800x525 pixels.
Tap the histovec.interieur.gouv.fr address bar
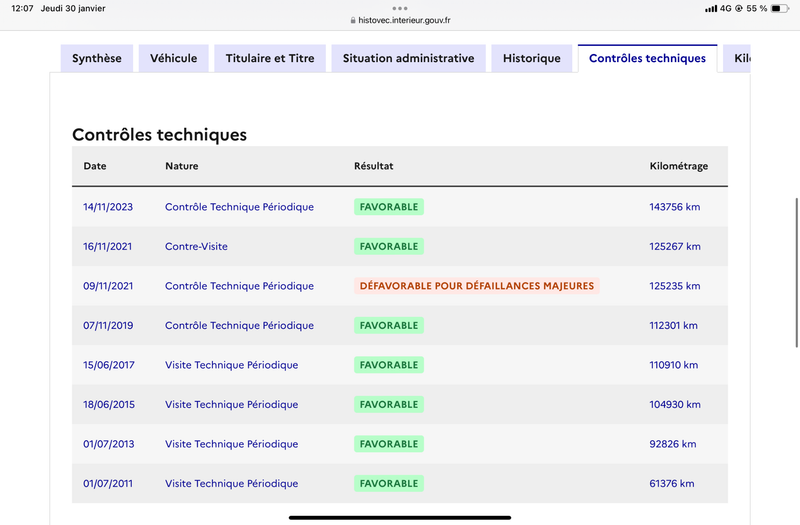(400, 20)
